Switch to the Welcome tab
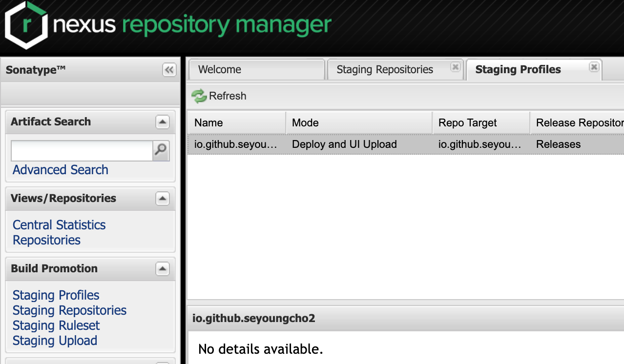Screen dimensions: 624x364 click(257, 70)
